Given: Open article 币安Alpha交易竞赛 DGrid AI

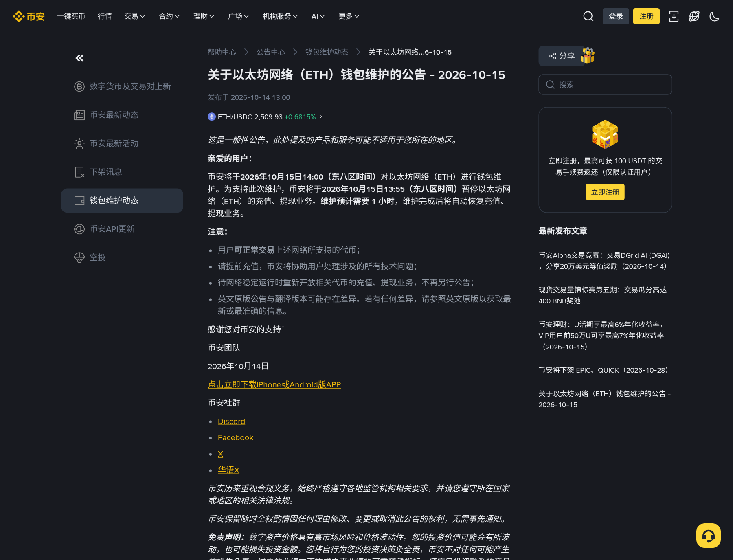Looking at the screenshot, I should point(604,261).
